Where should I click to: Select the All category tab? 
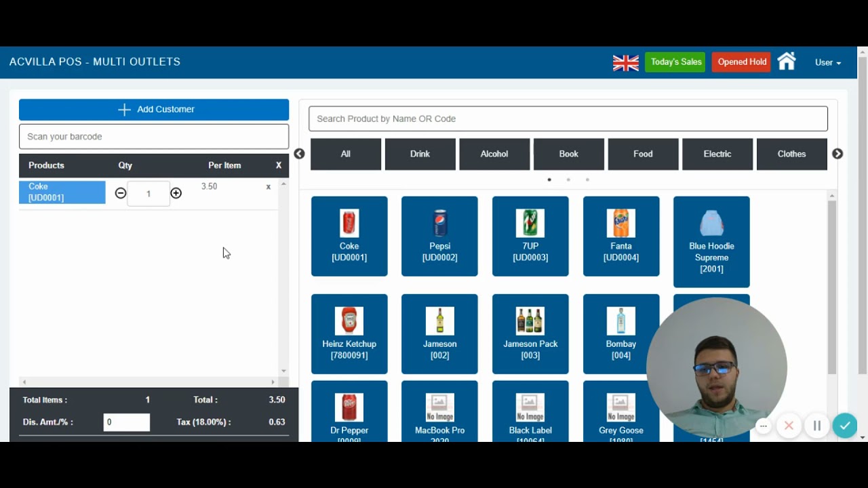click(346, 155)
